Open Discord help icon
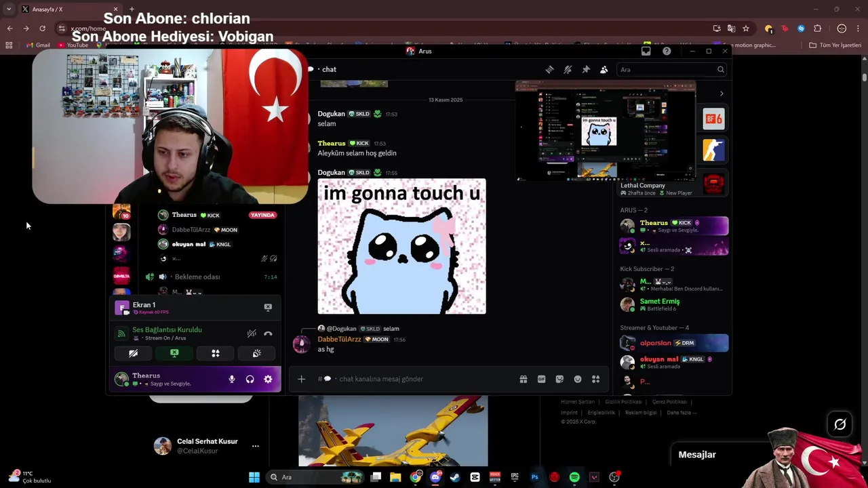 (x=667, y=51)
